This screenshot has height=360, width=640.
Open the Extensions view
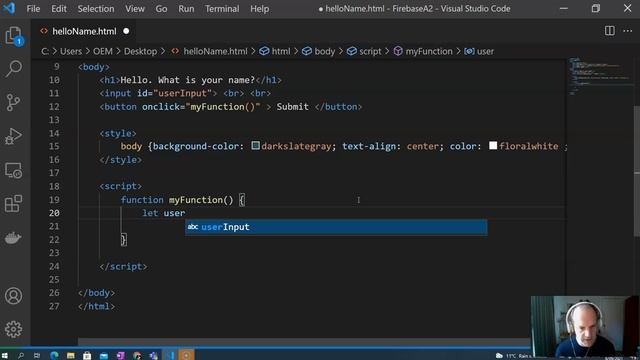pyautogui.click(x=13, y=203)
